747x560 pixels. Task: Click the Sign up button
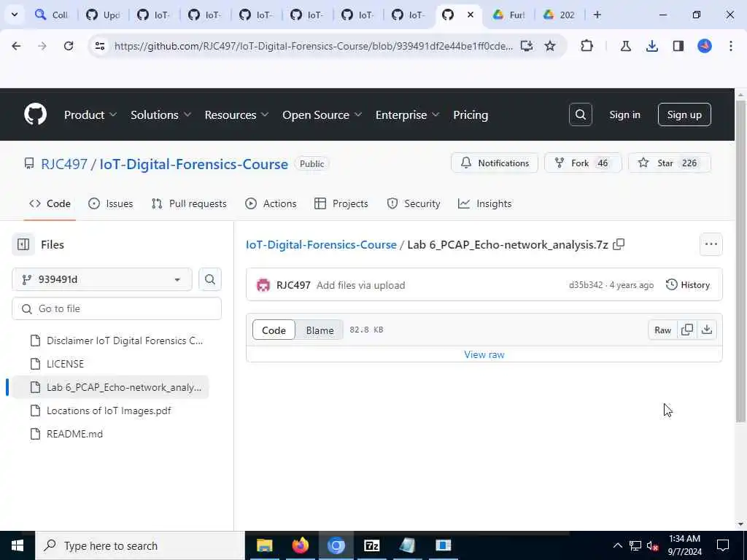(684, 114)
